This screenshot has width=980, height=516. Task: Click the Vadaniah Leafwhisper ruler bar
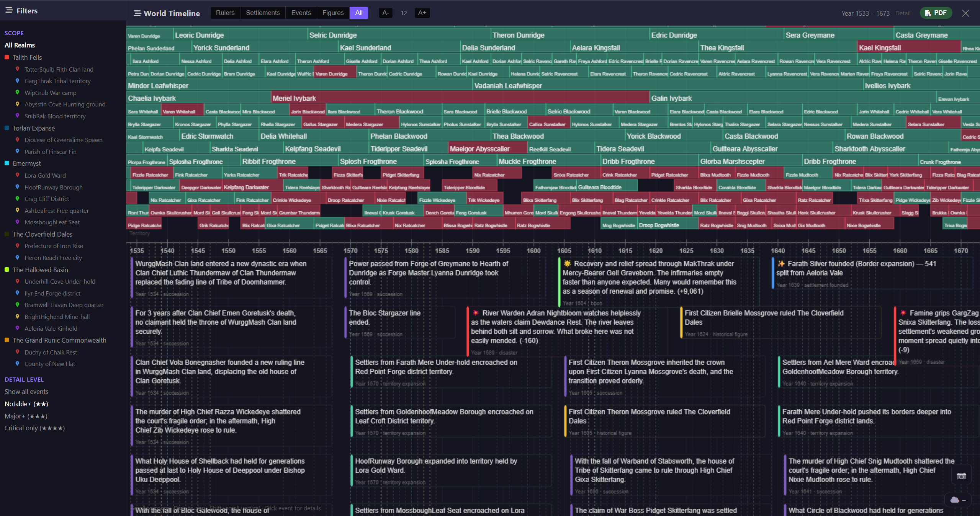click(668, 85)
